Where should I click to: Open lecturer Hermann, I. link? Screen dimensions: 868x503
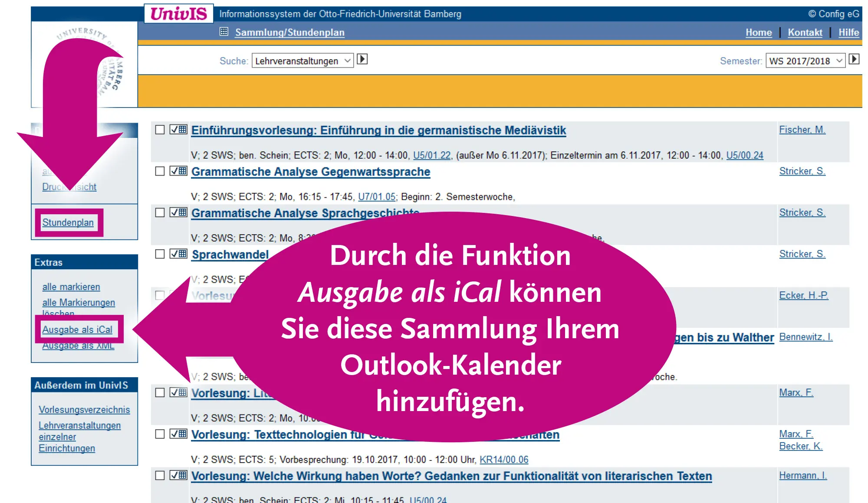tap(803, 476)
